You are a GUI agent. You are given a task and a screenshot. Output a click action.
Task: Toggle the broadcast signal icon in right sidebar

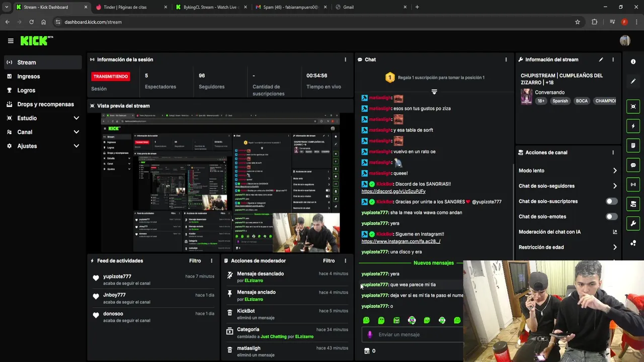(633, 185)
